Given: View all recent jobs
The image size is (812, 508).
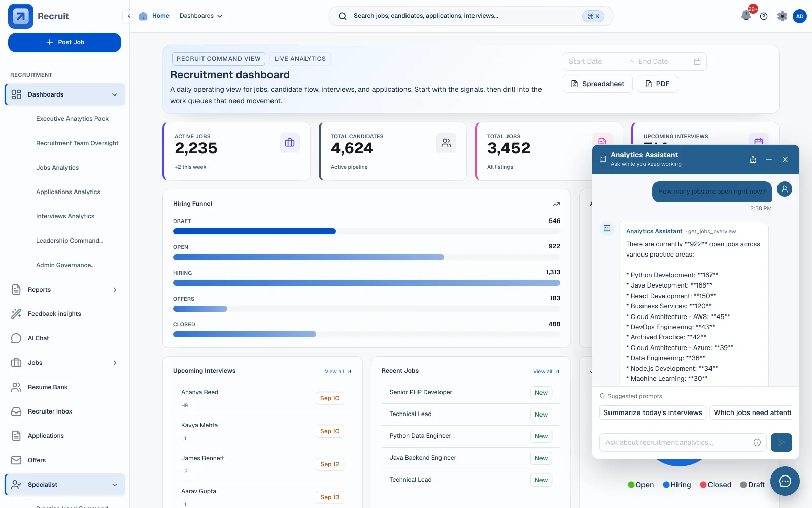Looking at the screenshot, I should click(x=547, y=371).
